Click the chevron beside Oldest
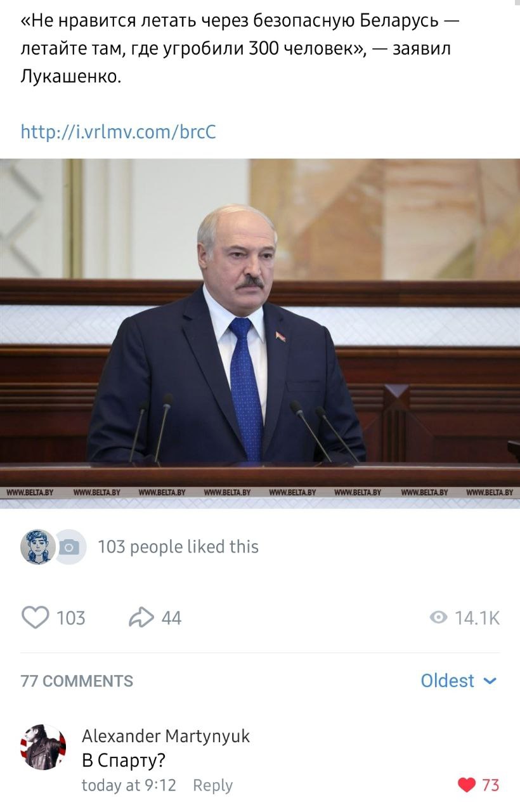The image size is (520, 812). [x=490, y=681]
